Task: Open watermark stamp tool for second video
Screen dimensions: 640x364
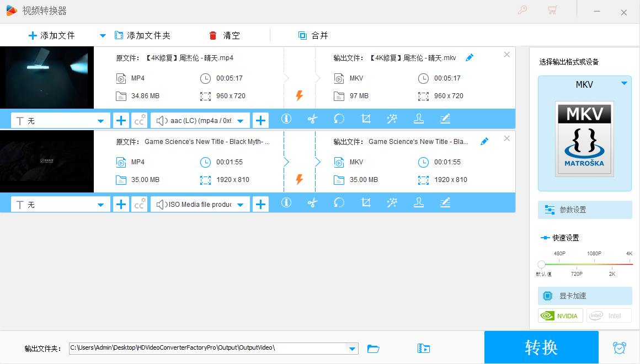Action: [x=419, y=204]
